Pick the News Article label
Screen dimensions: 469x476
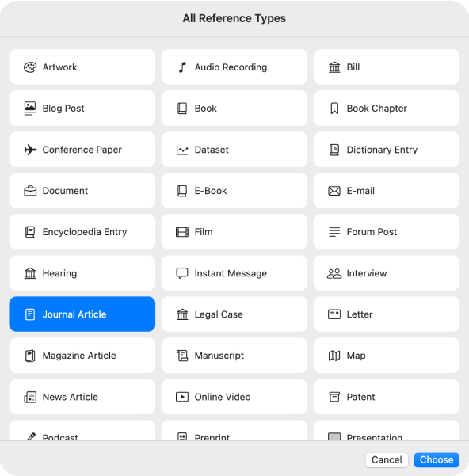point(70,397)
